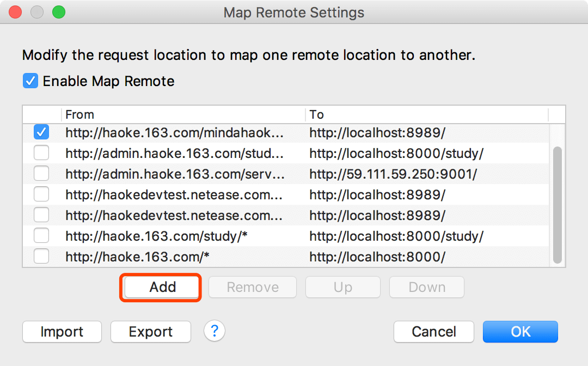Close the dialog with the red button
Viewport: 588px width, 366px height.
[x=16, y=12]
